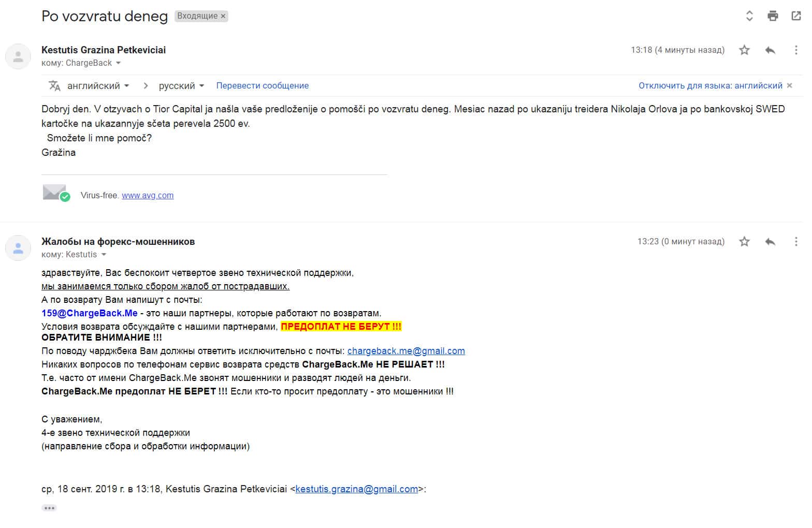Image resolution: width=812 pixels, height=528 pixels.
Task: Dismiss translation bar with the X icon
Action: click(x=789, y=86)
